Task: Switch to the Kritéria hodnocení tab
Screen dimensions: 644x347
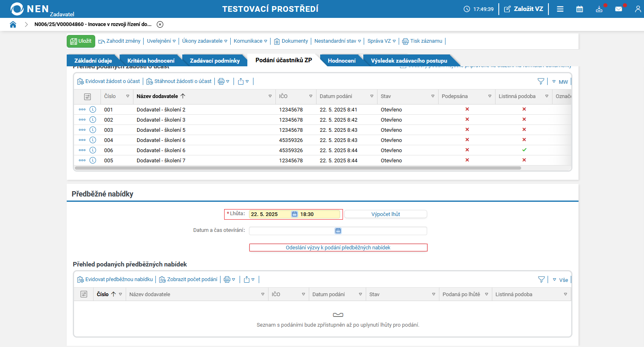Action: pyautogui.click(x=151, y=61)
